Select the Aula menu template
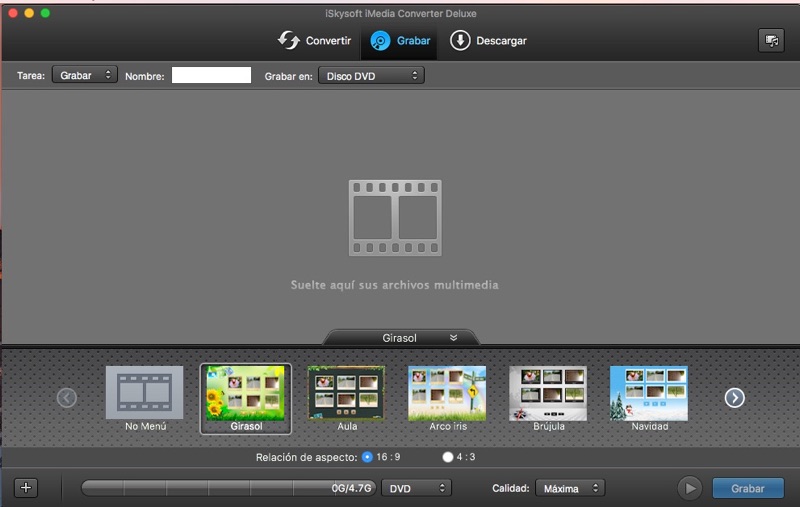The height and width of the screenshot is (507, 800). [346, 399]
